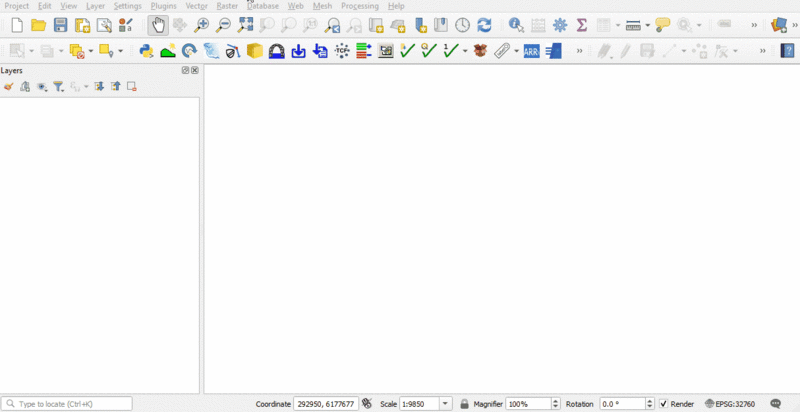The height and width of the screenshot is (412, 800).
Task: Toggle the Render checkbox
Action: click(664, 404)
